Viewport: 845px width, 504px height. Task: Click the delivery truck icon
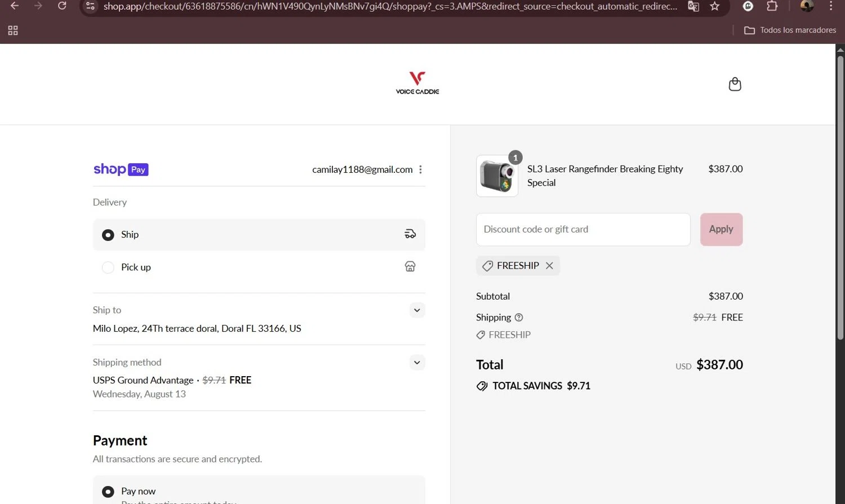point(410,234)
